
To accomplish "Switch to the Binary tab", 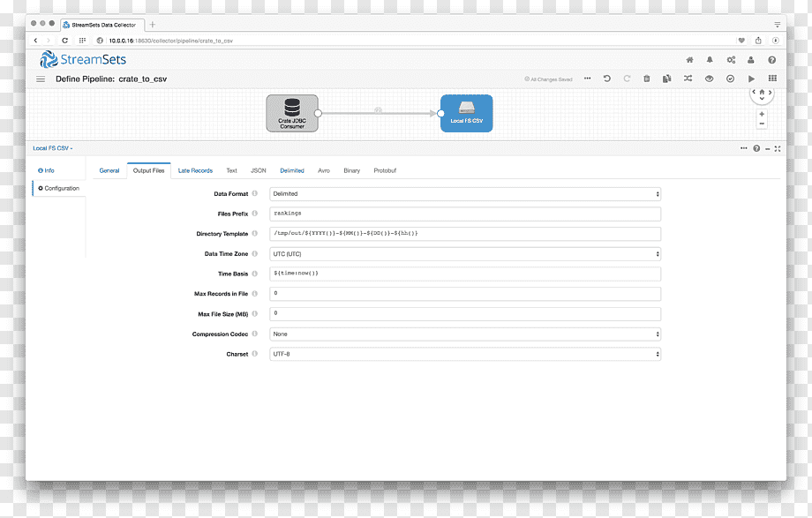I will 351,170.
